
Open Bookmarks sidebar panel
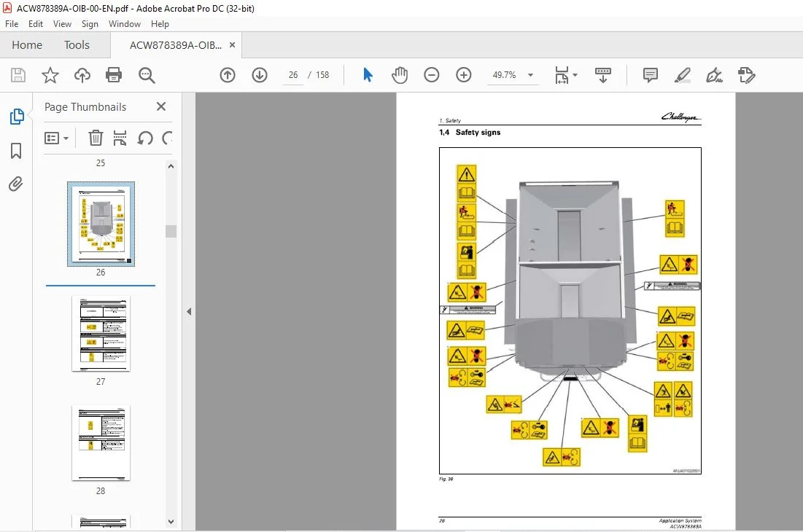pyautogui.click(x=16, y=151)
